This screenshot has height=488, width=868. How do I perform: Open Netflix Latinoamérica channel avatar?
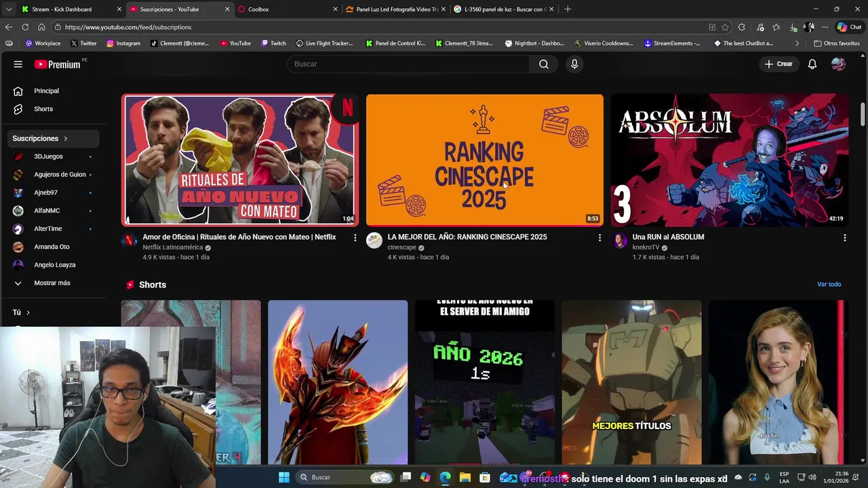130,241
